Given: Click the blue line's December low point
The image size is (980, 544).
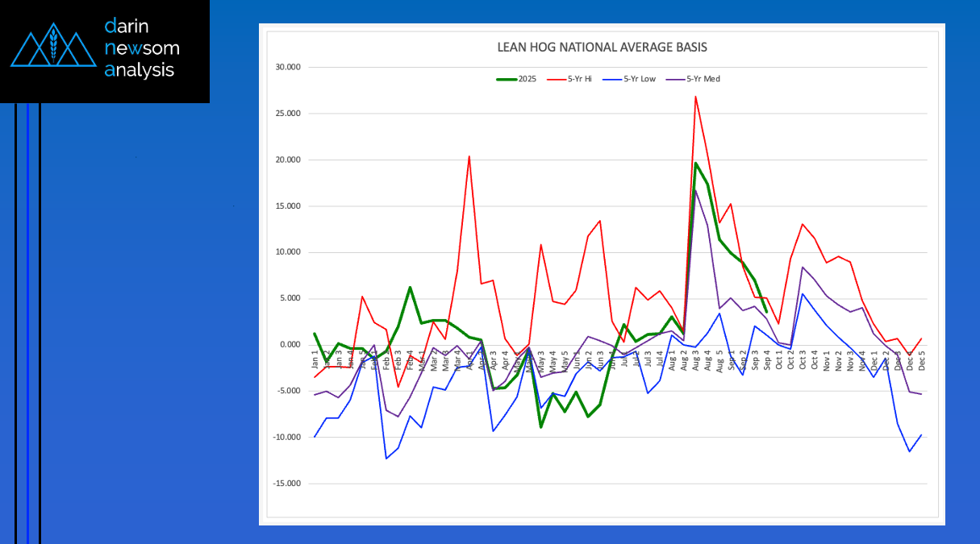Looking at the screenshot, I should click(x=909, y=451).
